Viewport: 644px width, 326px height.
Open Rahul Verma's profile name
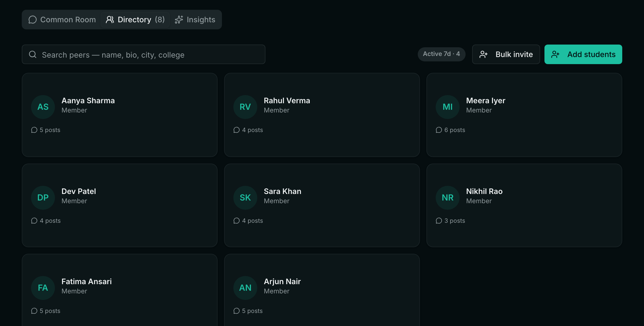287,101
